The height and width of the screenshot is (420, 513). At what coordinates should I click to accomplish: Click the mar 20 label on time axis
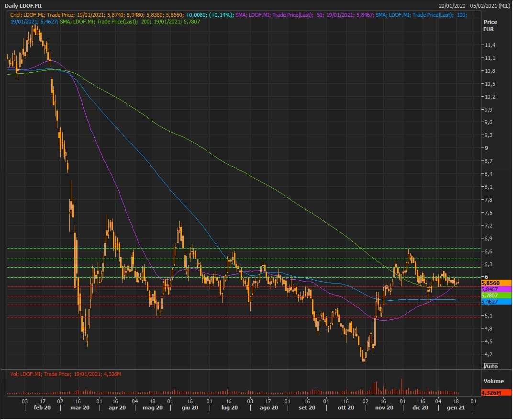(79, 408)
